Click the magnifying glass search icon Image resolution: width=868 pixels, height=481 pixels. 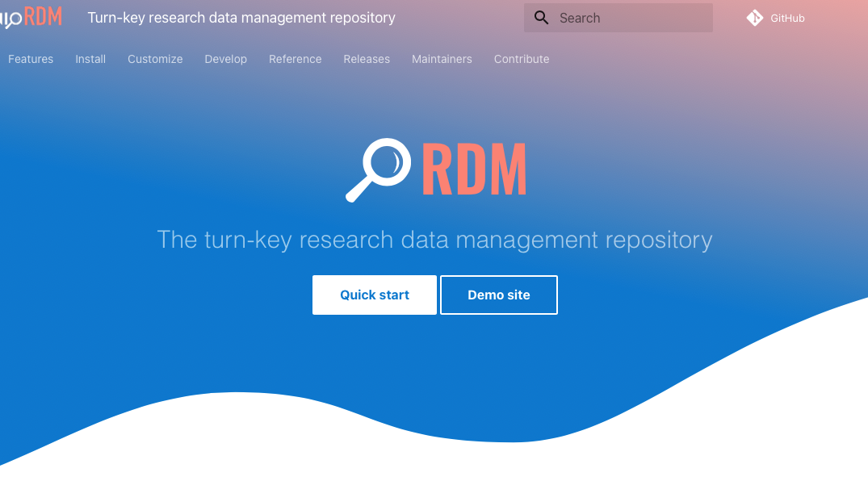(541, 17)
